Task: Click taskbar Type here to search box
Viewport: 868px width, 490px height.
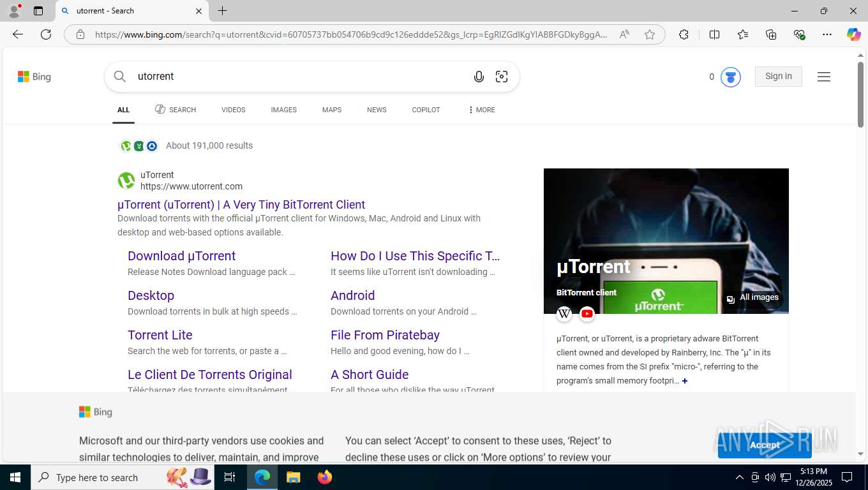Action: click(x=123, y=477)
